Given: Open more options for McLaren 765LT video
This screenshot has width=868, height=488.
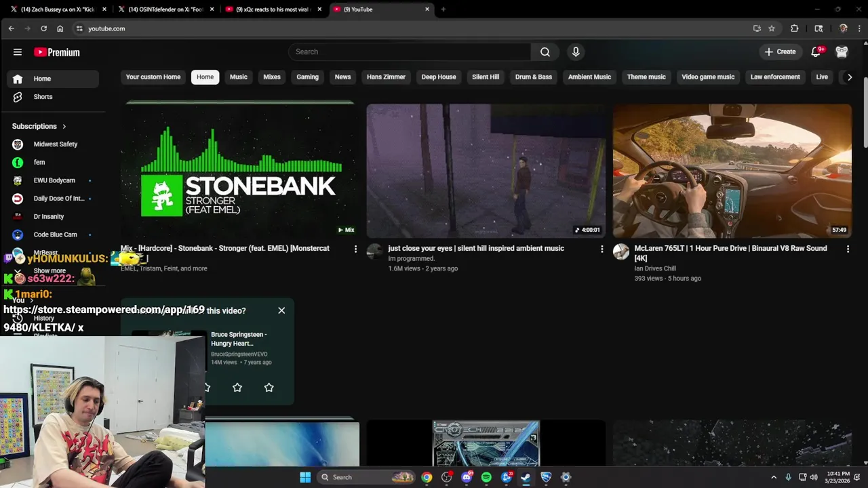Looking at the screenshot, I should point(848,249).
